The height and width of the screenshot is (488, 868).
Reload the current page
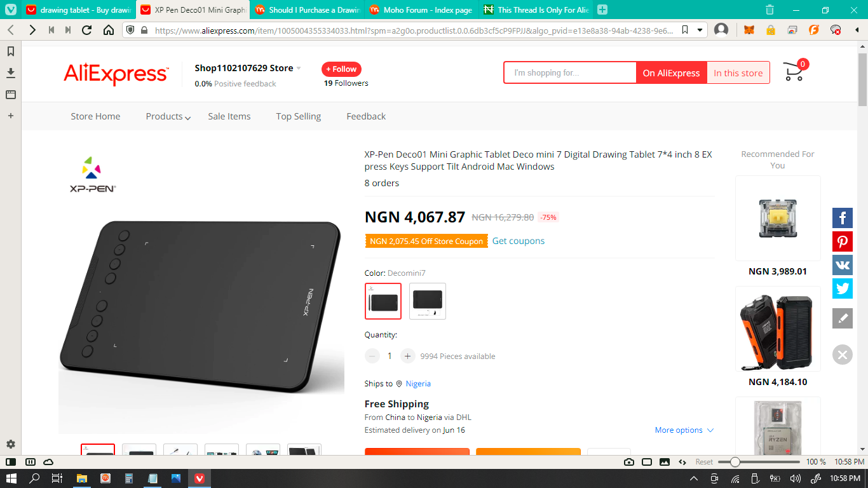pos(87,30)
